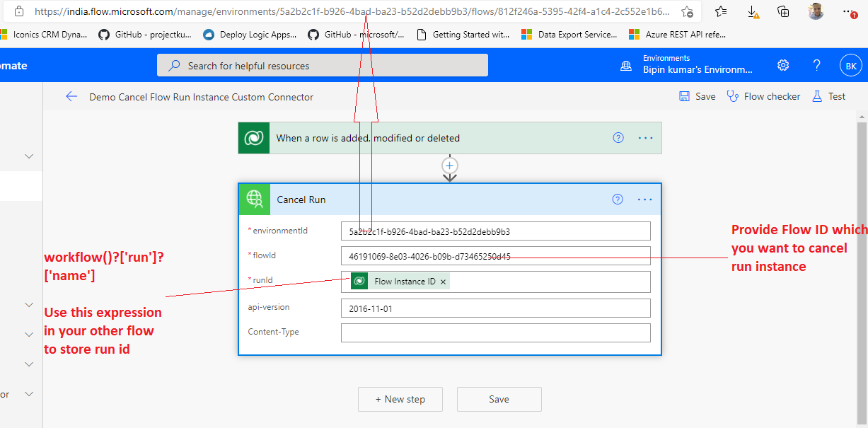
Task: Open Settings gear in Power Automate header
Action: point(783,65)
